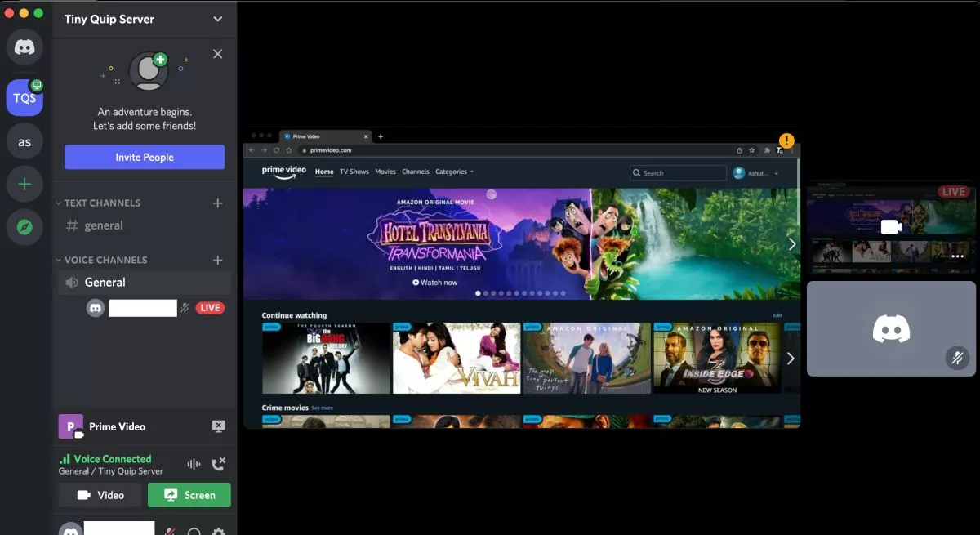This screenshot has height=535, width=980.
Task: Open the Inside Edge thumbnail
Action: click(x=718, y=359)
